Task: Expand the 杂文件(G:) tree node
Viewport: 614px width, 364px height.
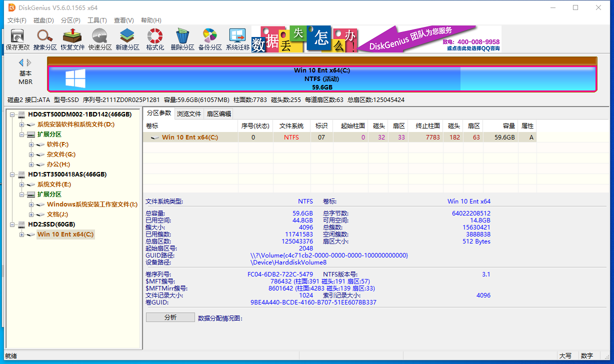Action: point(31,154)
